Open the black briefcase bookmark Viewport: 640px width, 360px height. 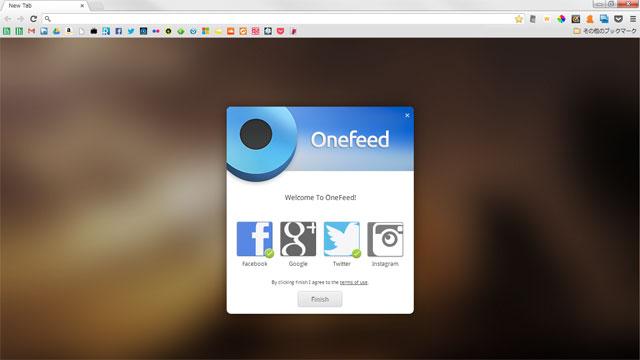point(93,31)
